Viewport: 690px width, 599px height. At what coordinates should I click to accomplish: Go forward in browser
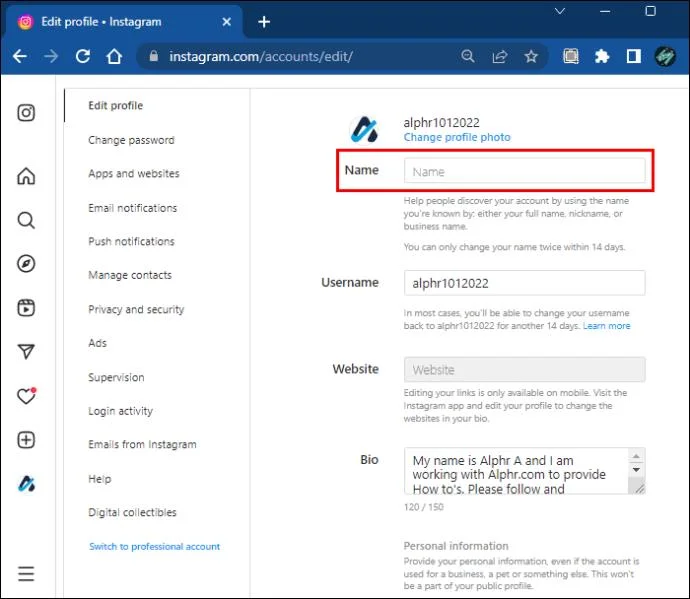click(51, 56)
